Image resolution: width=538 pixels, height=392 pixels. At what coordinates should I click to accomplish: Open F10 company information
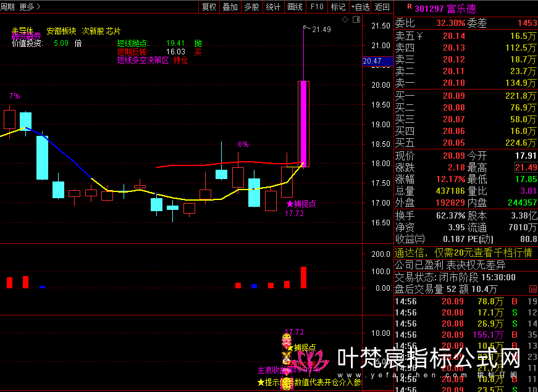[x=317, y=7]
